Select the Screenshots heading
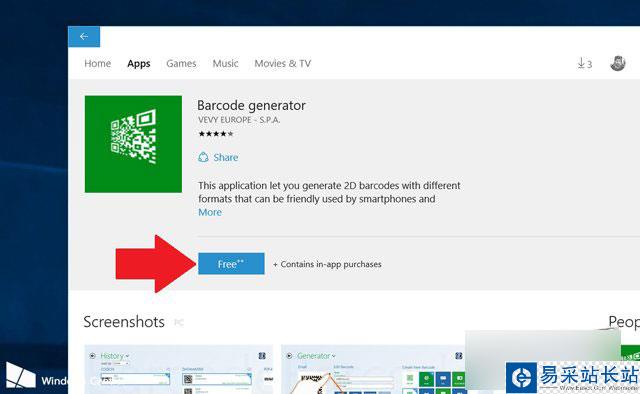The image size is (640, 394). [x=124, y=322]
